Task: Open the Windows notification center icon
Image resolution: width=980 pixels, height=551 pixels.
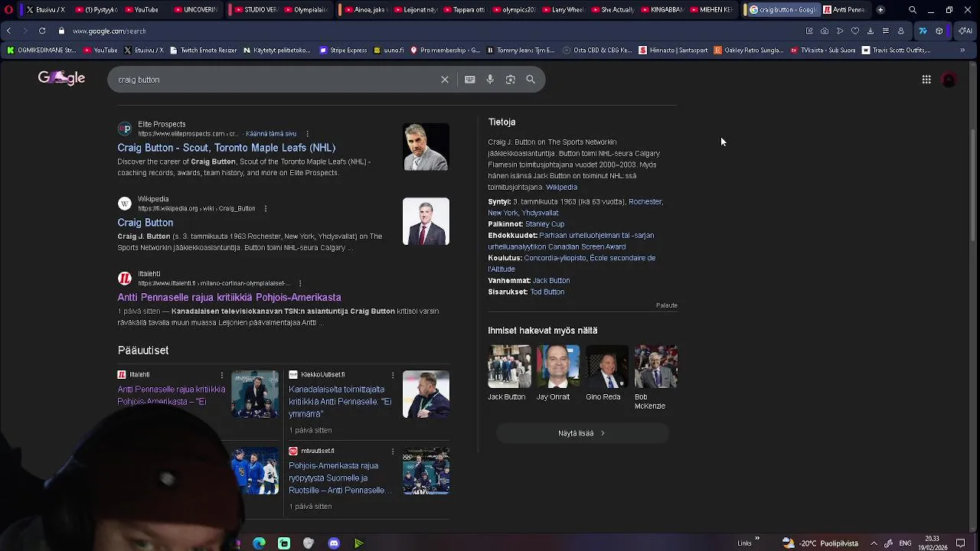Action: (960, 543)
